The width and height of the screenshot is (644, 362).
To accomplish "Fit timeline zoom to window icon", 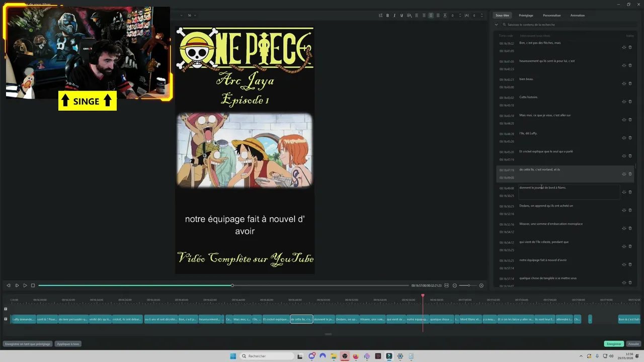I will click(x=446, y=286).
